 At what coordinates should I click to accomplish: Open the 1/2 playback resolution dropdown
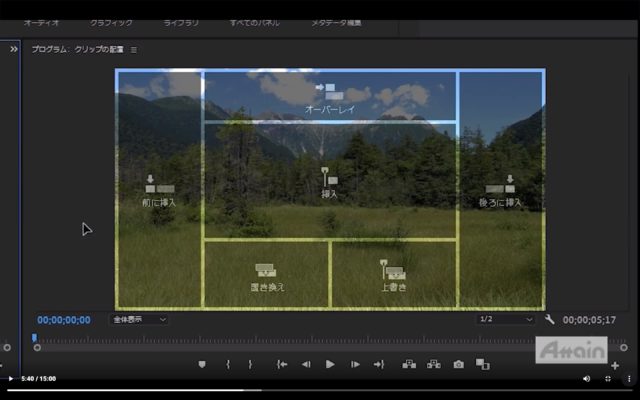coord(505,319)
